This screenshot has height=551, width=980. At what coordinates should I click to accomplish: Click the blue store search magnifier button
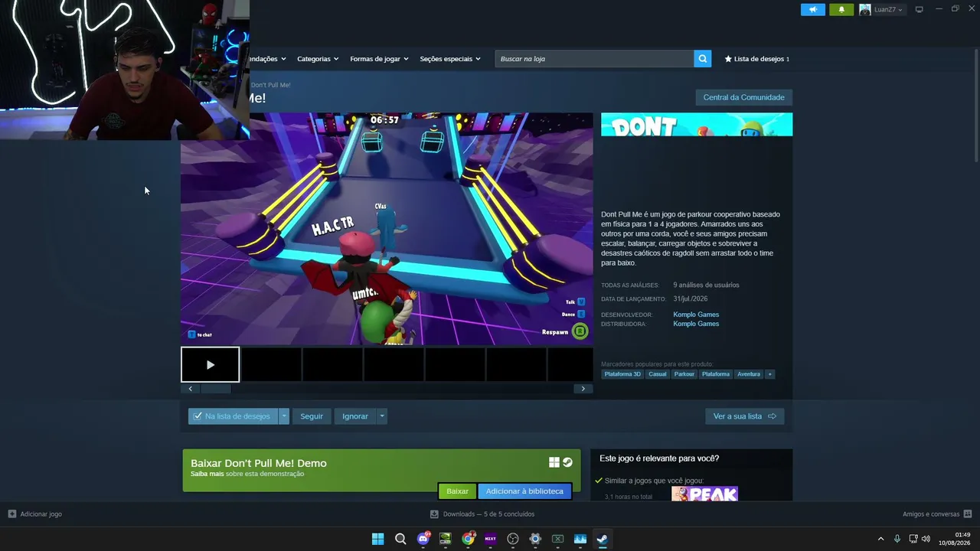(703, 59)
